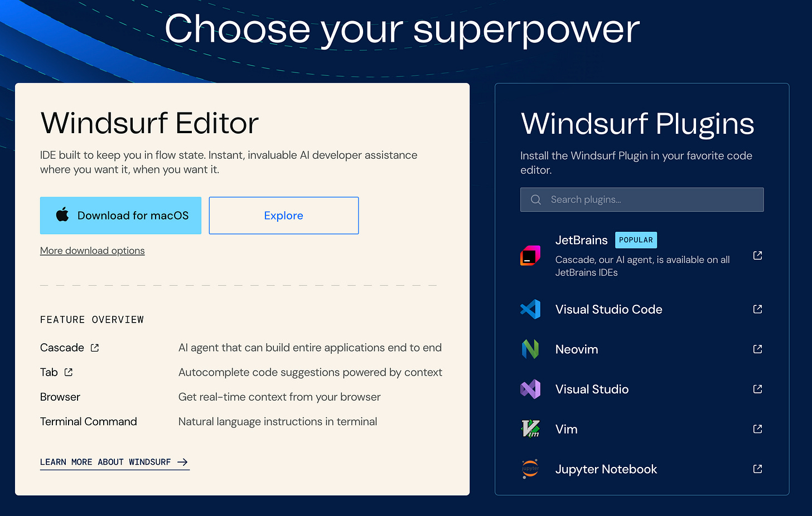Open More download options link
Screen dimensions: 812x516
93,251
